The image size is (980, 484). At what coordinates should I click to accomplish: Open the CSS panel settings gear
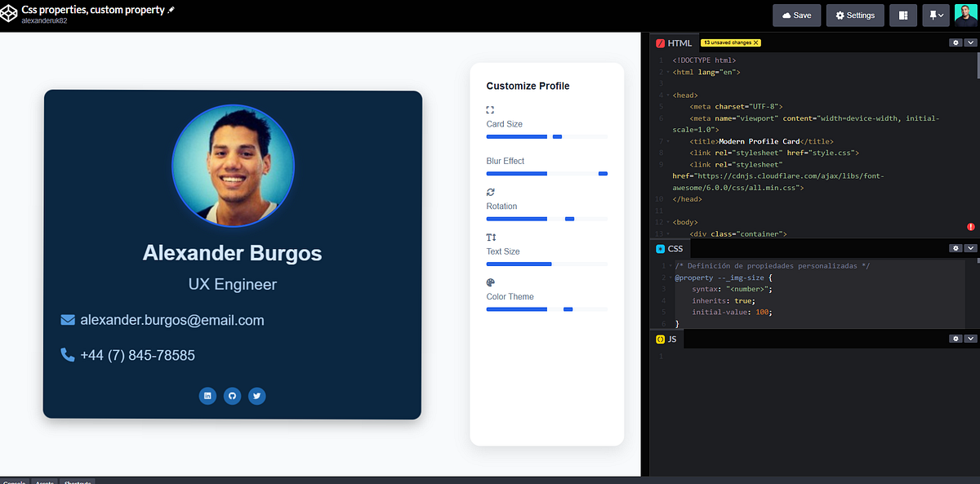955,248
